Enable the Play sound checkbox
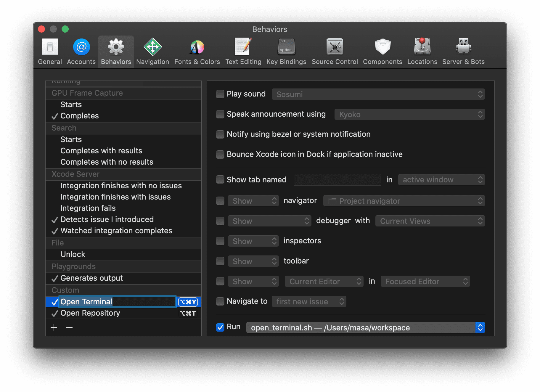 pyautogui.click(x=220, y=94)
